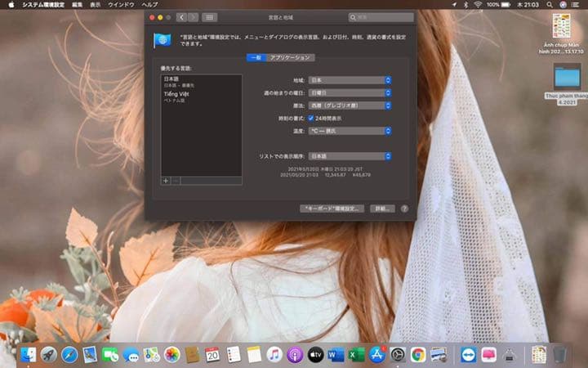Open Music app in the Dock

(274, 354)
